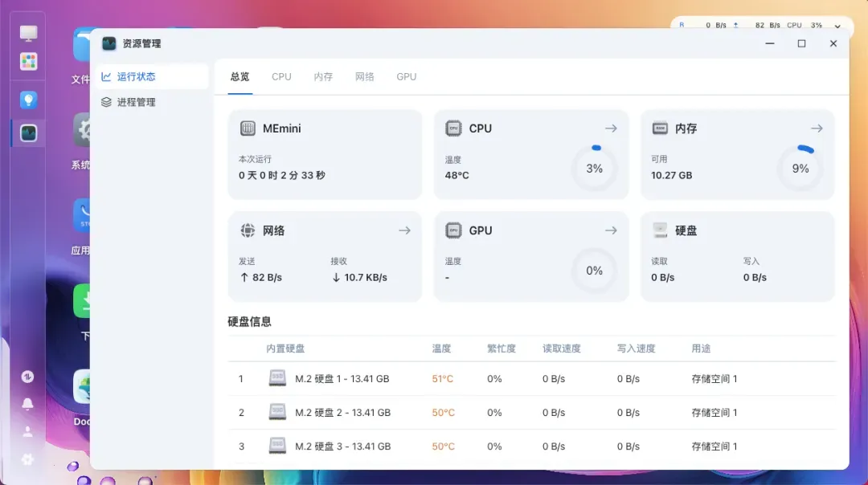
Task: Click the CPU chip icon on card
Action: click(454, 128)
